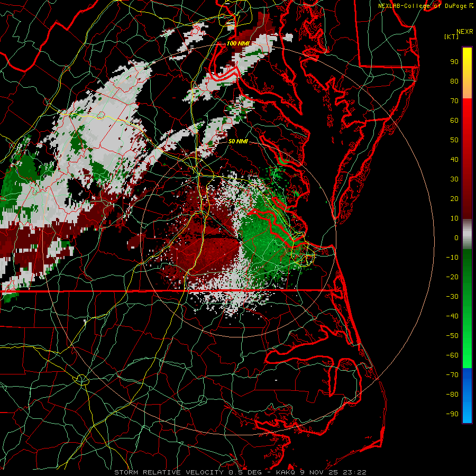
Task: Click the 40 value on the velocity scale
Action: (x=454, y=159)
